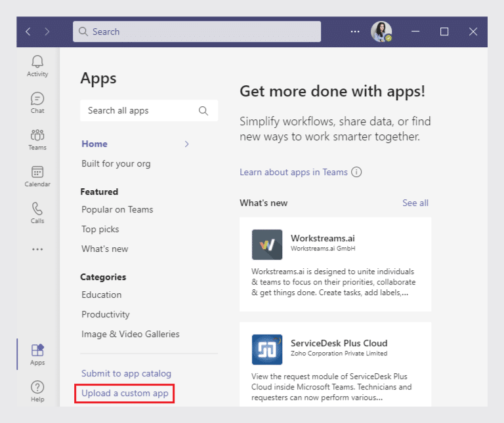Select What's new in Featured list

(105, 249)
